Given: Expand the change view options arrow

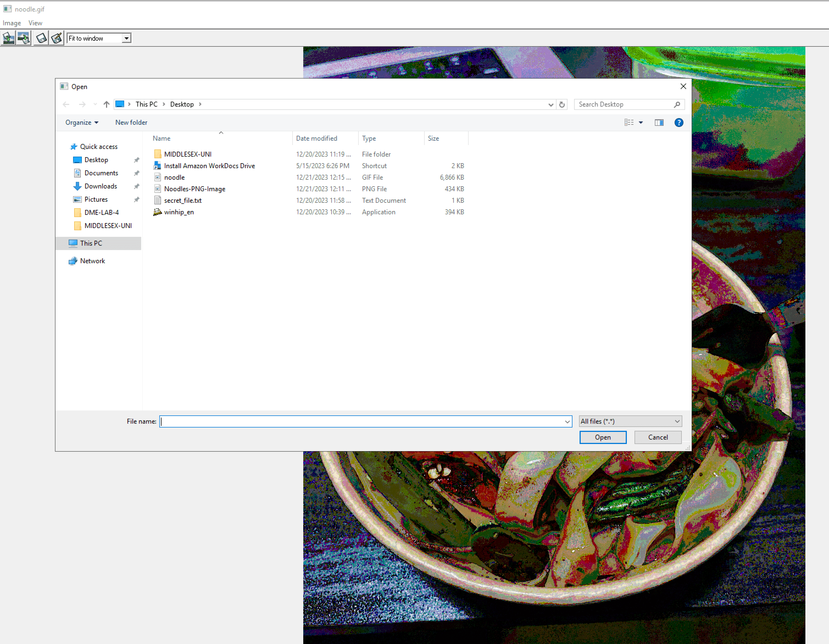Looking at the screenshot, I should click(641, 122).
